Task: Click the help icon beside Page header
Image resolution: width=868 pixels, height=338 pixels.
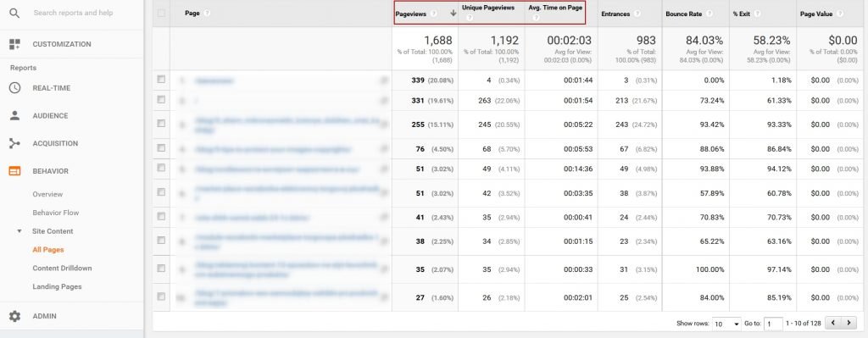Action: [x=207, y=14]
